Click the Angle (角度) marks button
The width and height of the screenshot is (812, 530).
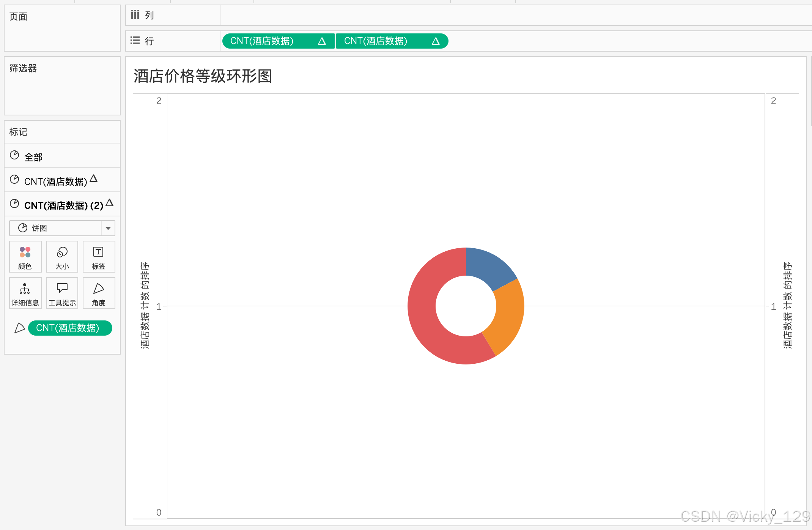click(99, 293)
